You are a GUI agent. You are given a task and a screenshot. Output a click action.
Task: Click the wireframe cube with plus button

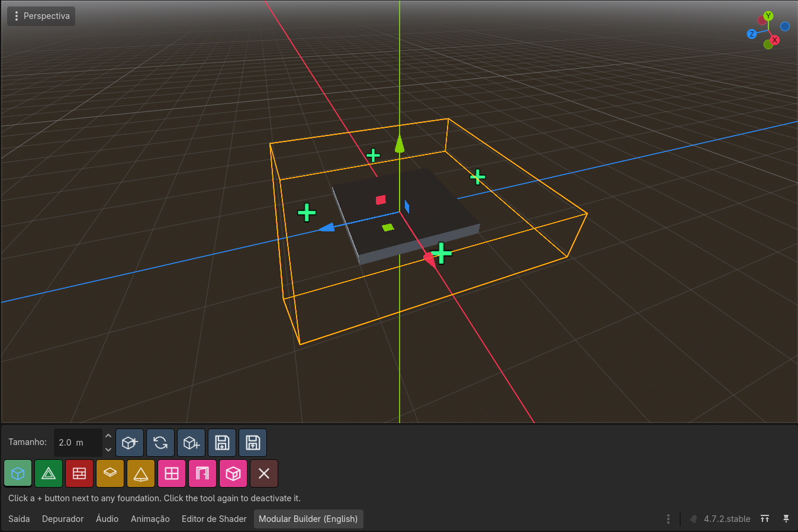(x=191, y=443)
